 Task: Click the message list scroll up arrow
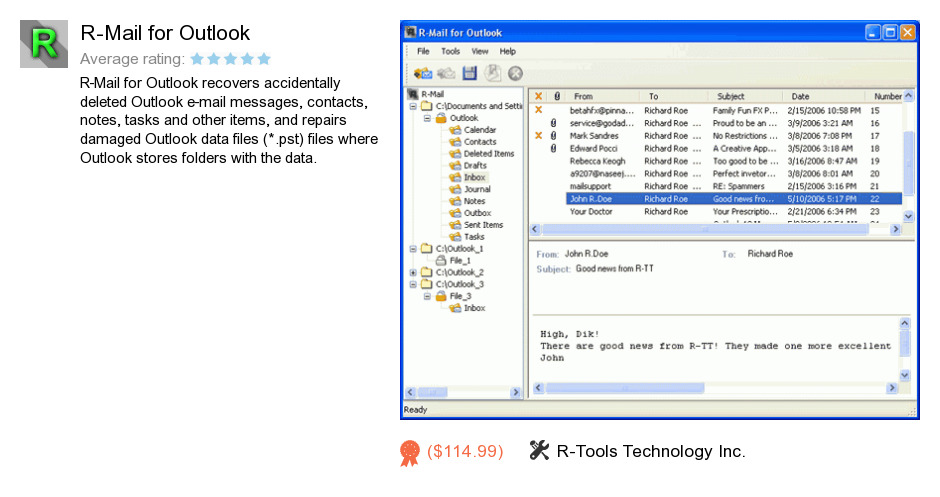click(908, 96)
